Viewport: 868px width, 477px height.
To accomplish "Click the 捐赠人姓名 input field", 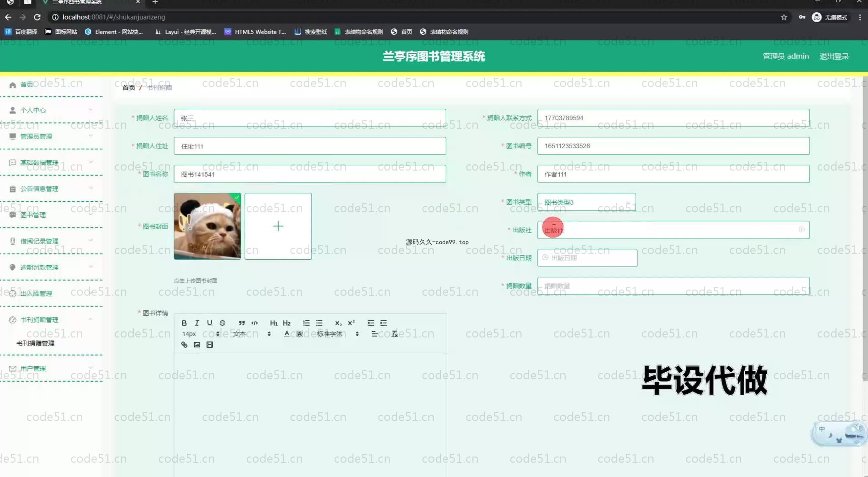I will click(x=310, y=118).
